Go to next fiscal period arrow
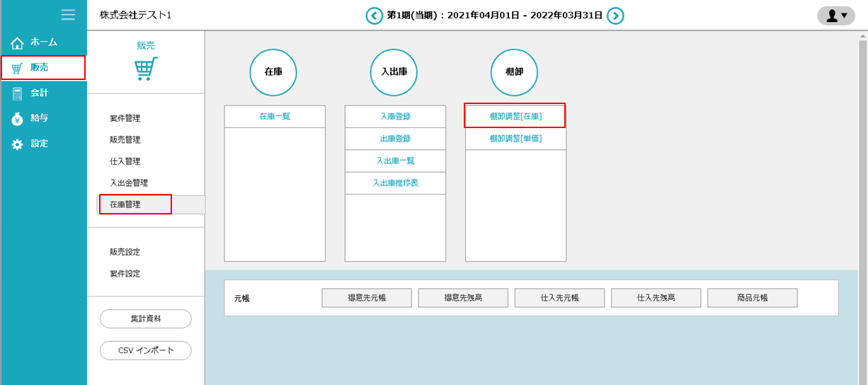The image size is (868, 385). click(615, 16)
